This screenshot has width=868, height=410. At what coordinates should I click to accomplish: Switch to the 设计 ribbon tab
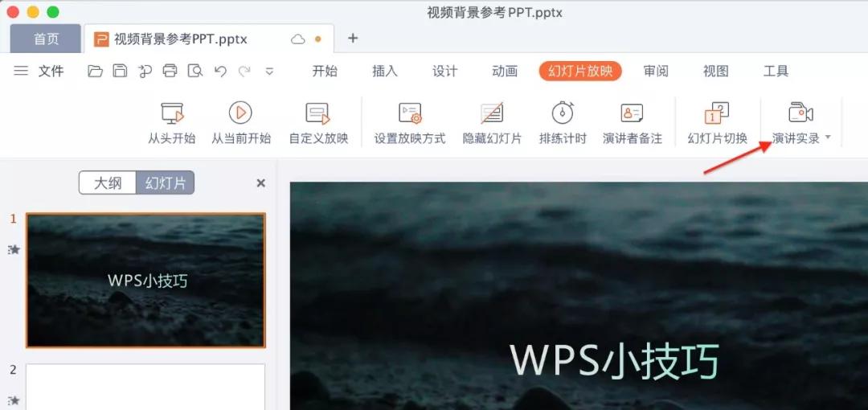click(x=445, y=71)
